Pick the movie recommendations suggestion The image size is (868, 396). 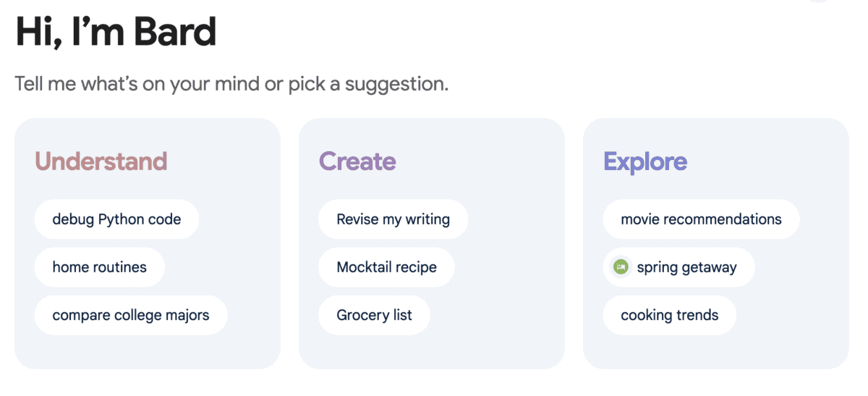pyautogui.click(x=700, y=219)
